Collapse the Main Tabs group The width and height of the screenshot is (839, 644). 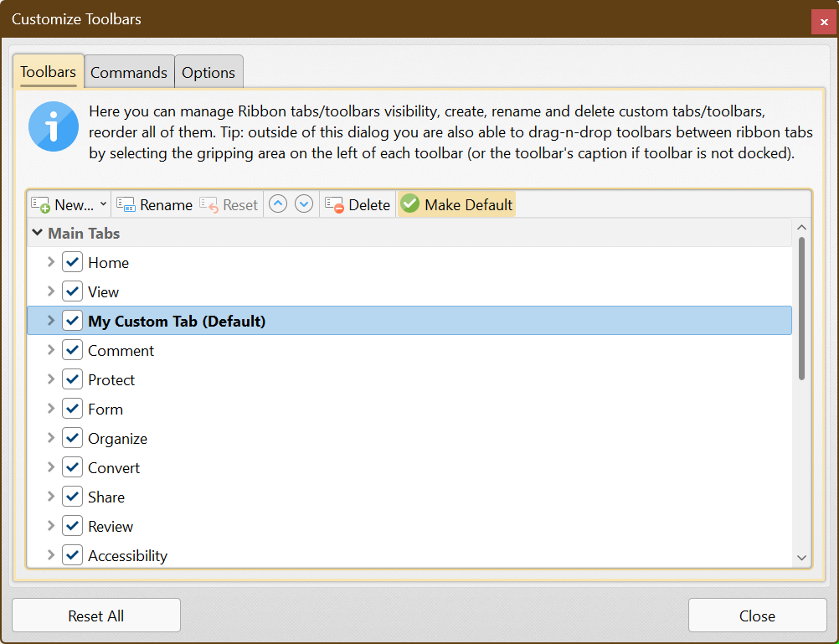point(38,234)
